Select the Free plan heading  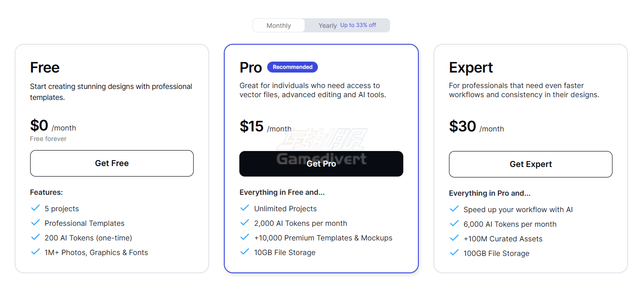pos(45,68)
